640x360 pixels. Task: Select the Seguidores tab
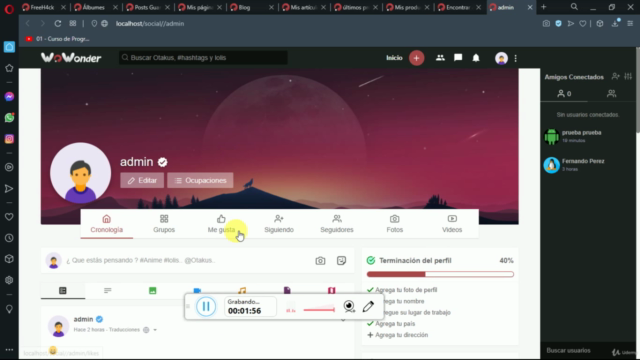pos(337,224)
